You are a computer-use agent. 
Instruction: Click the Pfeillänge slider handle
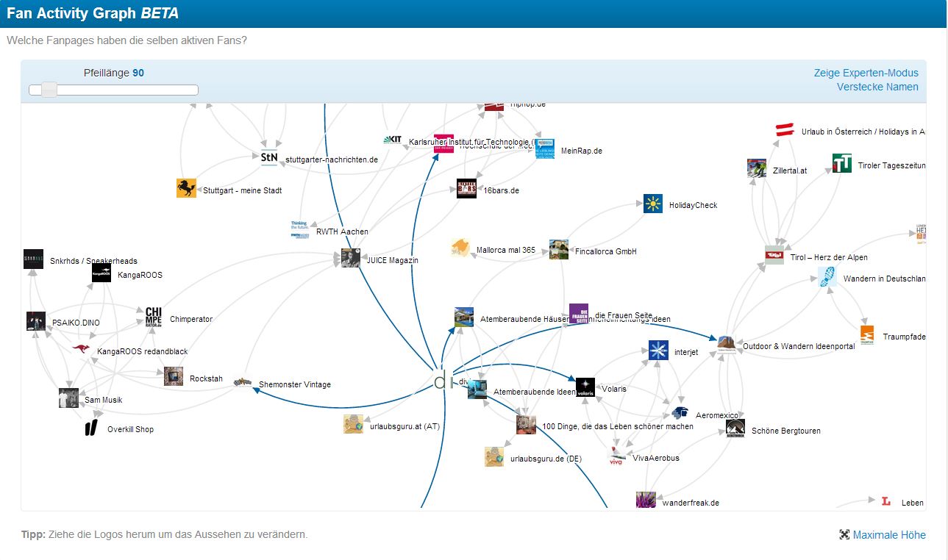(x=49, y=90)
